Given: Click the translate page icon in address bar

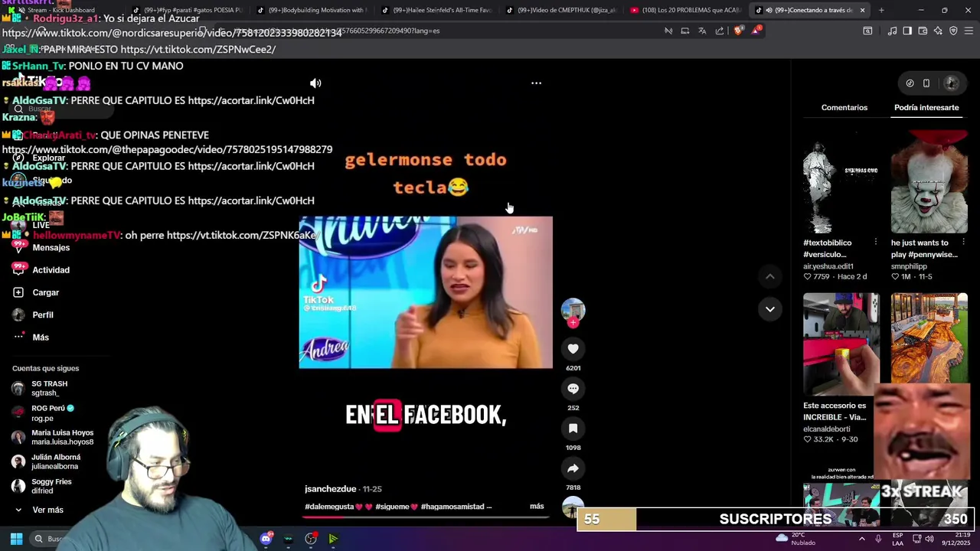Looking at the screenshot, I should [702, 31].
